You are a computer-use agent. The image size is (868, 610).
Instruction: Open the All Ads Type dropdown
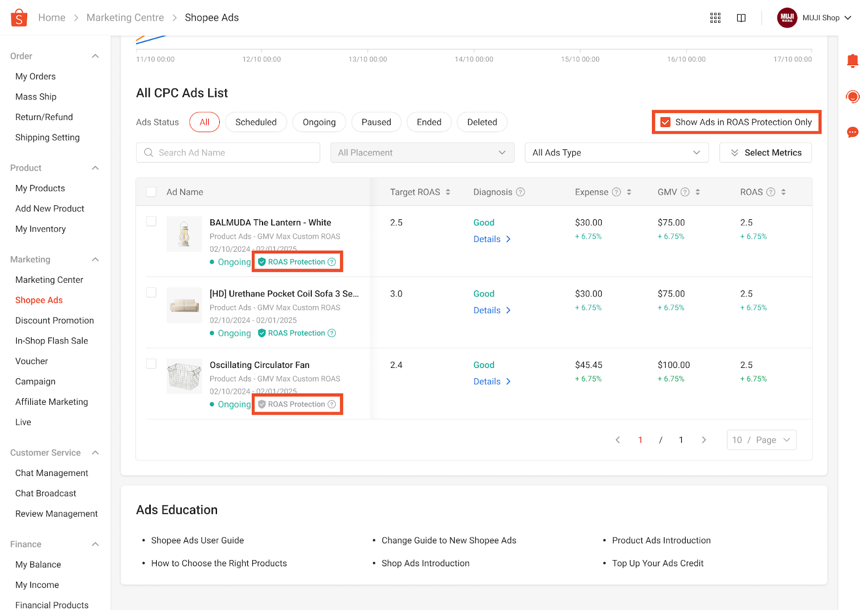pos(617,153)
